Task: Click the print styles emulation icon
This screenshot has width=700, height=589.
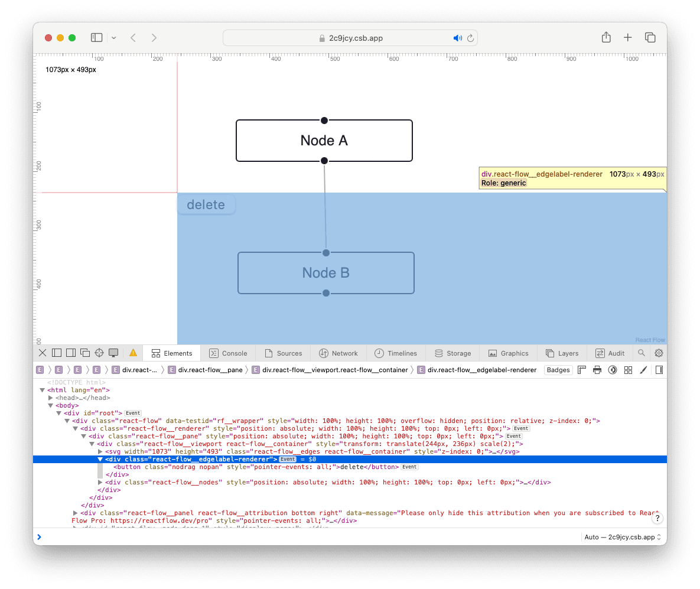Action: point(597,370)
